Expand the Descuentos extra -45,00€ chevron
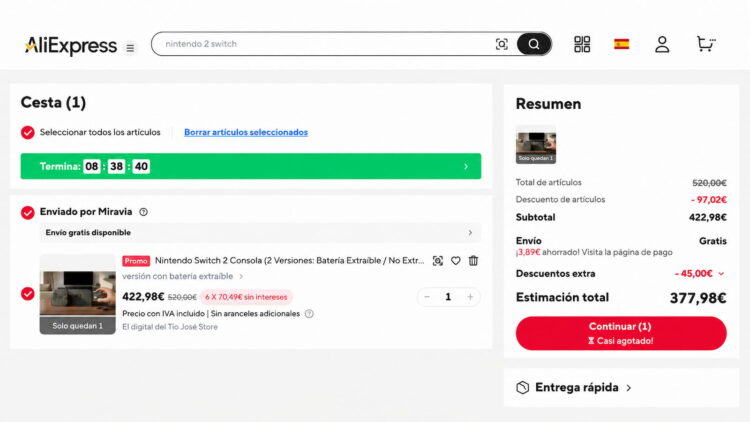 point(721,274)
